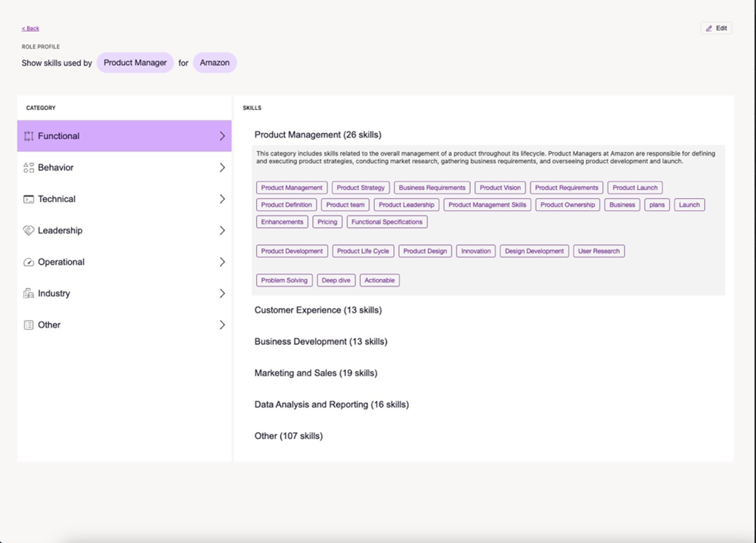The image size is (756, 543).
Task: Toggle the Product Management skill tag
Action: (x=291, y=188)
